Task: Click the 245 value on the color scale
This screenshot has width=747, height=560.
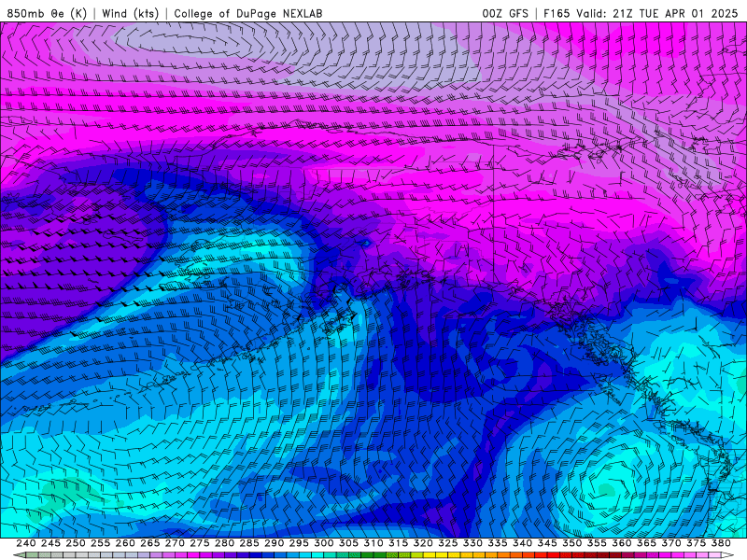Action: [50, 543]
